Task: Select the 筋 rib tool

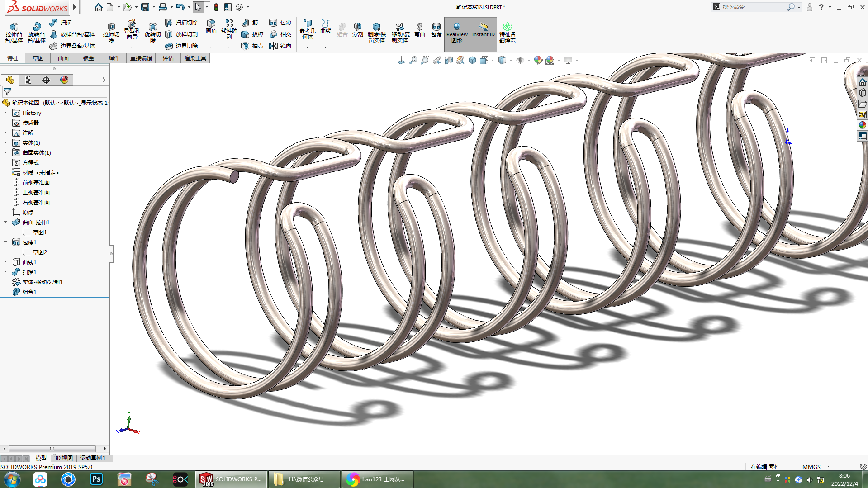Action: coord(250,22)
